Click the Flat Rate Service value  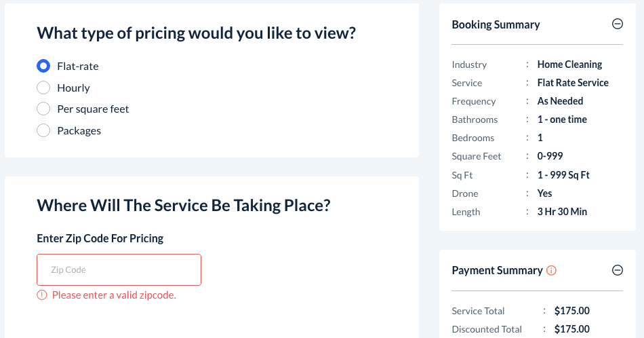573,83
